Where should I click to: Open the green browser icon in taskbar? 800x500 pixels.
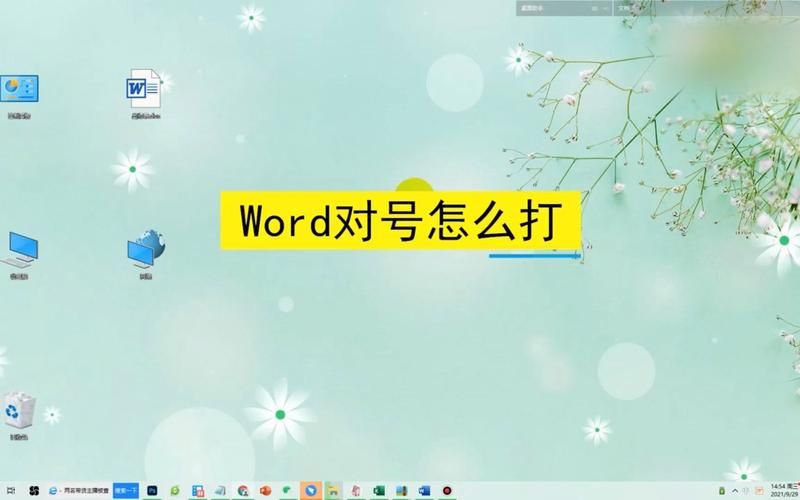point(175,491)
